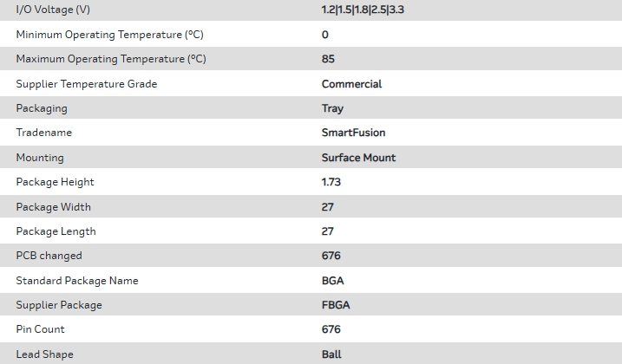Click the I/O Voltage (V) label
This screenshot has width=622, height=364.
point(52,10)
